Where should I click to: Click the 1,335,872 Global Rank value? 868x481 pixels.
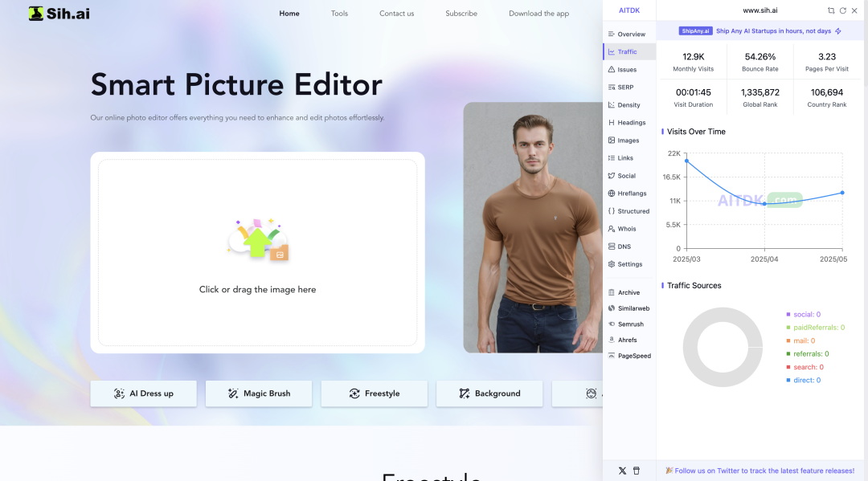point(760,92)
